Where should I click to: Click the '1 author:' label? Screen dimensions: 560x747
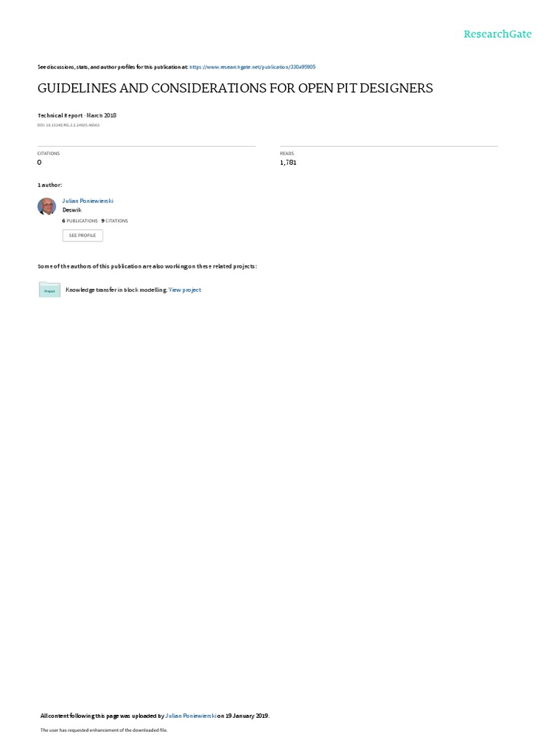click(x=50, y=185)
